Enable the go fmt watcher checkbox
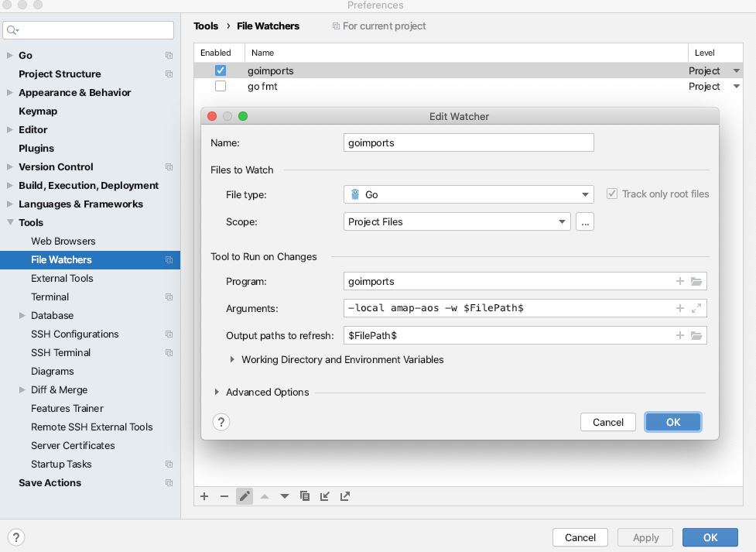Viewport: 756px width, 552px height. (x=221, y=86)
